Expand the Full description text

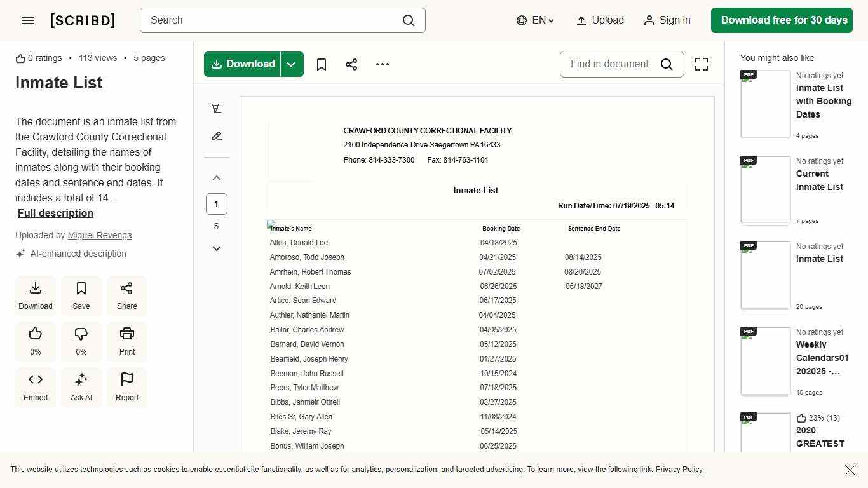click(x=55, y=213)
